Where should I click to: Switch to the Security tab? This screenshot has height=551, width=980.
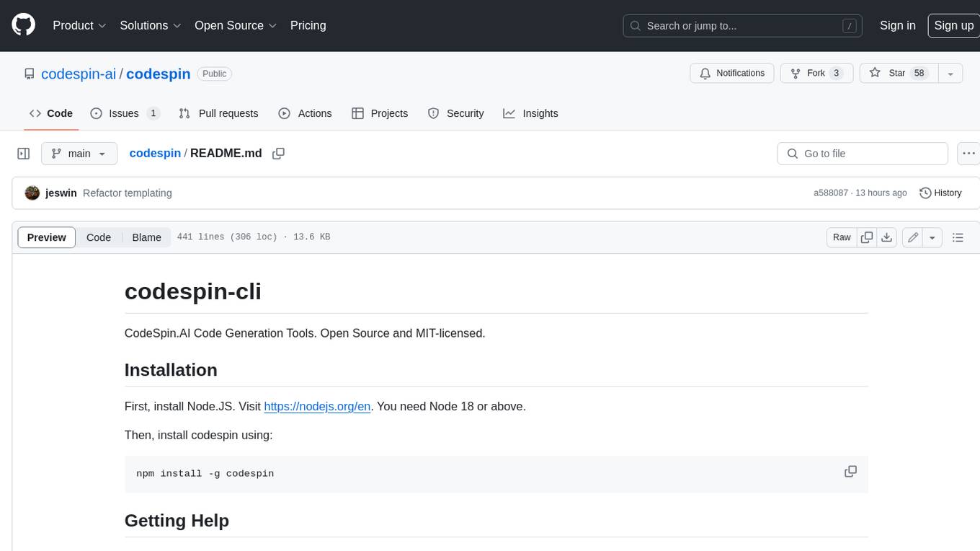click(455, 113)
